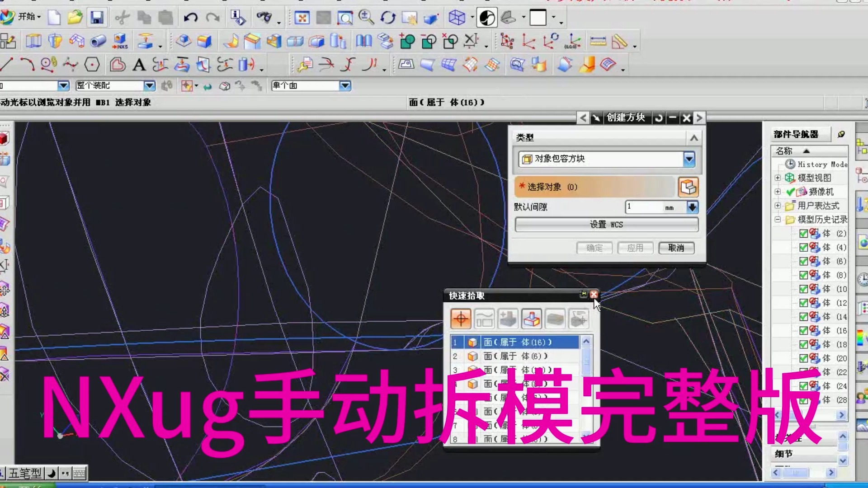The width and height of the screenshot is (868, 488).
Task: Select QuickPick row 面(属于 体(16))
Action: (515, 342)
